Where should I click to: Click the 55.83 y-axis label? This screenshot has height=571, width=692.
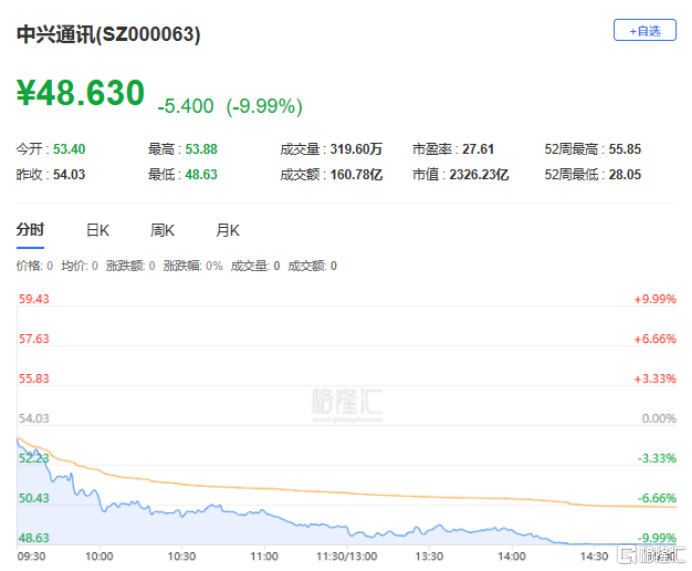point(34,379)
